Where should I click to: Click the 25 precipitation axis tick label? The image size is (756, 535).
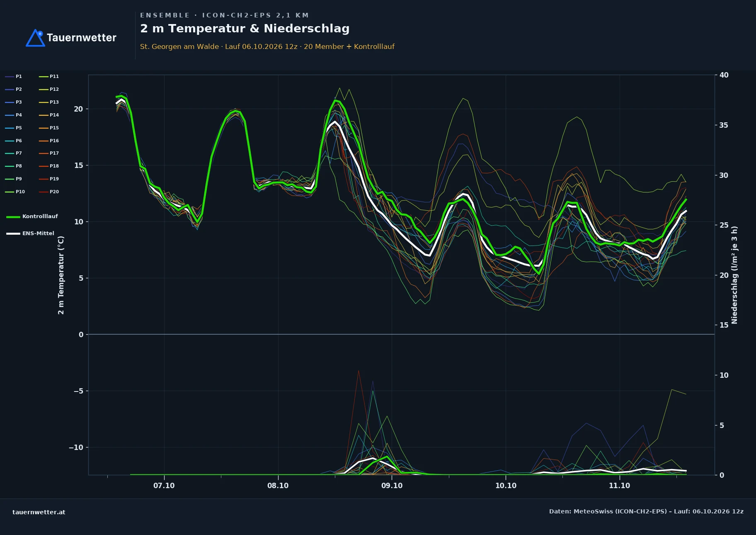724,225
